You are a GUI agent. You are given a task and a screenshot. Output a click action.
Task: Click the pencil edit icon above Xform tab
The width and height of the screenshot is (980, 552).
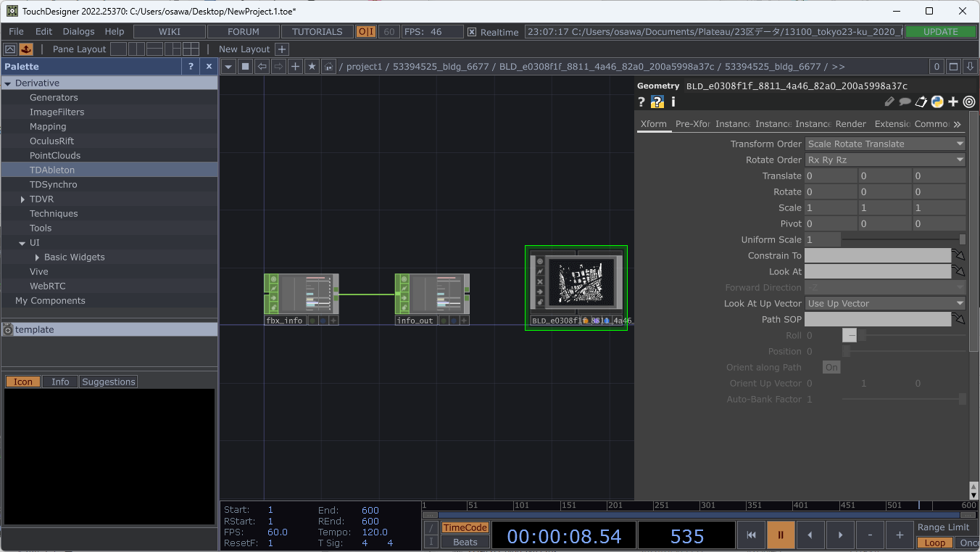[889, 102]
